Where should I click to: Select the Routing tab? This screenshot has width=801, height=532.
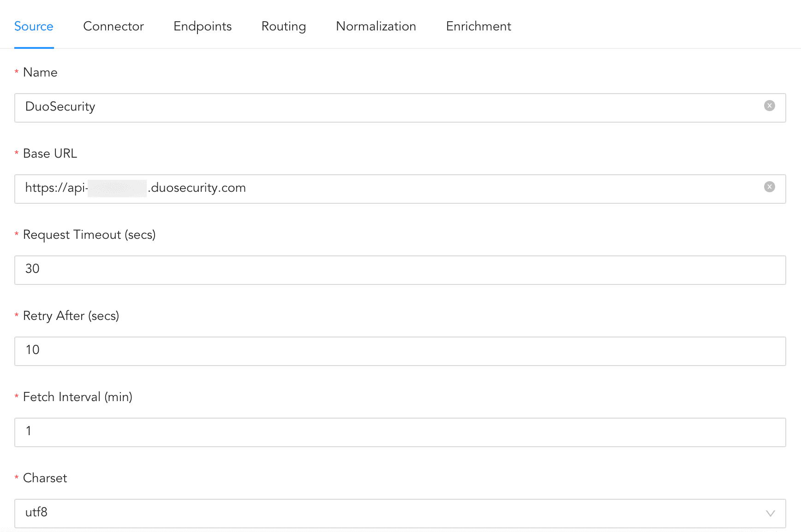click(x=284, y=26)
